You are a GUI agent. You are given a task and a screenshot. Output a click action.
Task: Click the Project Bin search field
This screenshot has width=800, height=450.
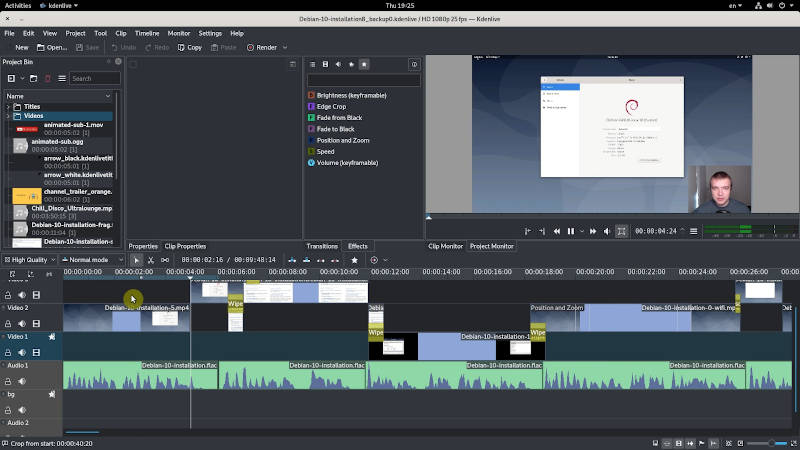tap(94, 79)
